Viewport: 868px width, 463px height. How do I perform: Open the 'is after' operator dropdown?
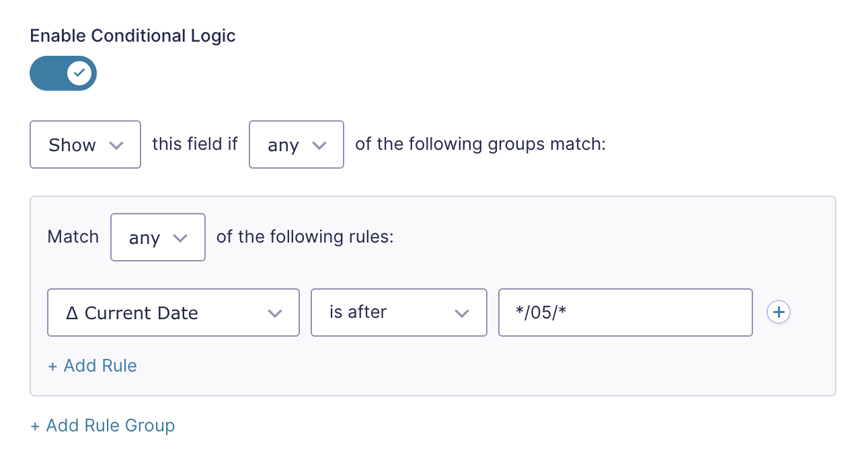coord(399,312)
